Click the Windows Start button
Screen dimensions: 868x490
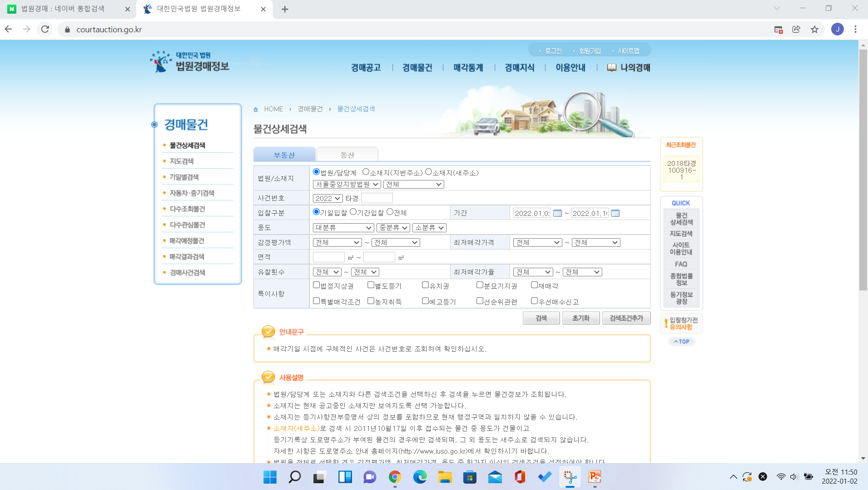click(270, 477)
